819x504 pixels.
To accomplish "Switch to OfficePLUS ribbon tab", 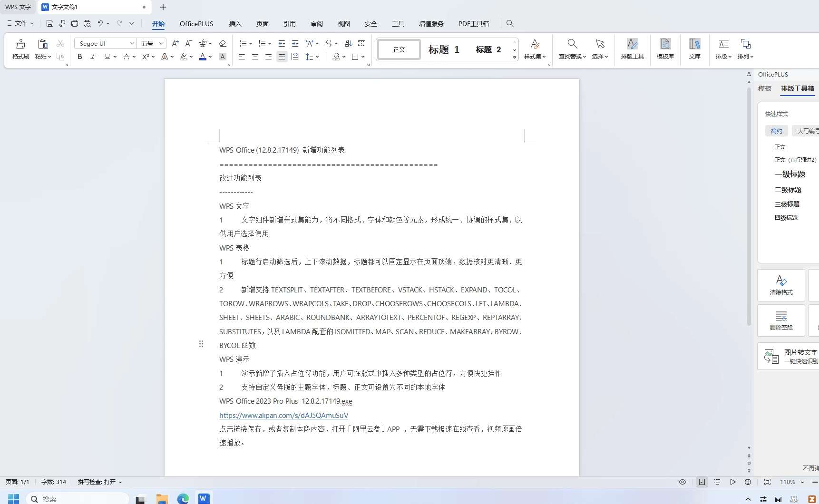I will click(196, 23).
